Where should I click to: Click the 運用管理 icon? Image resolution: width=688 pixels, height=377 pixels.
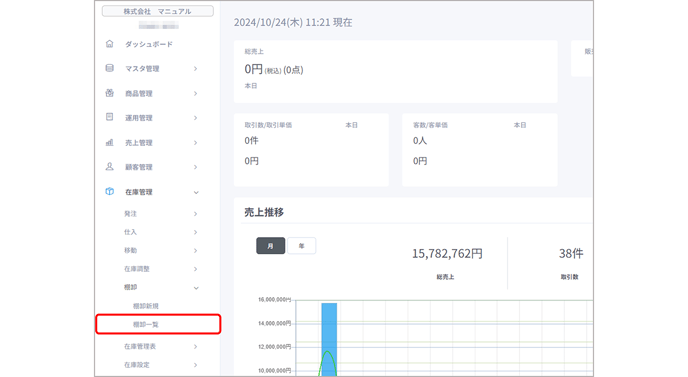coord(110,117)
